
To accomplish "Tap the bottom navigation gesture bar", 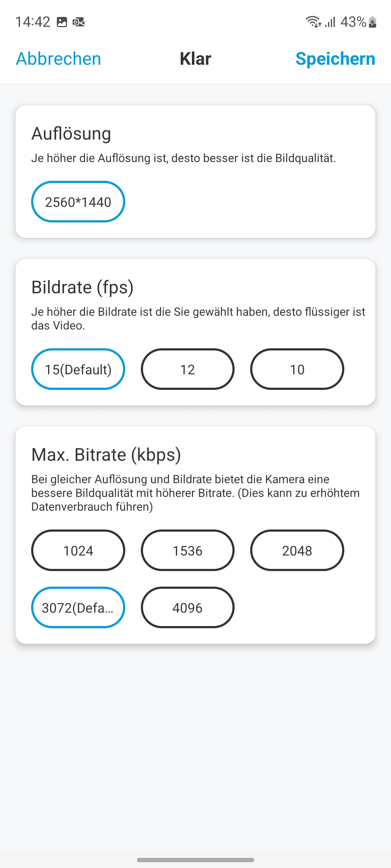I will (x=195, y=860).
